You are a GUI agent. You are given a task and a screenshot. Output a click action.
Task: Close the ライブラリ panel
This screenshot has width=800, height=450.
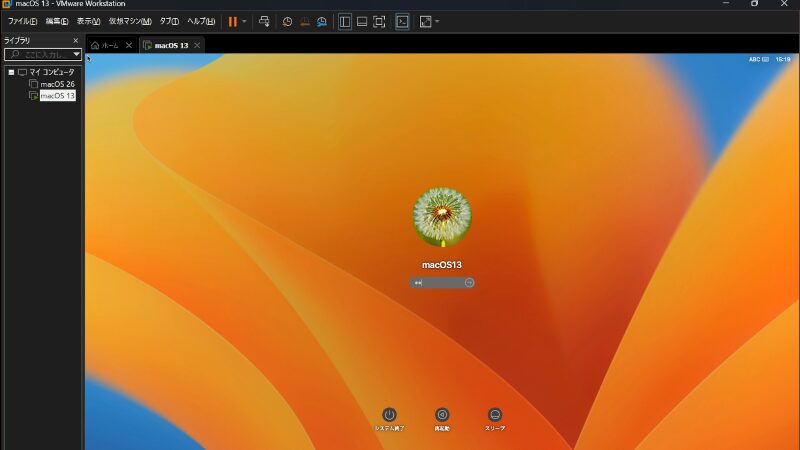click(76, 40)
